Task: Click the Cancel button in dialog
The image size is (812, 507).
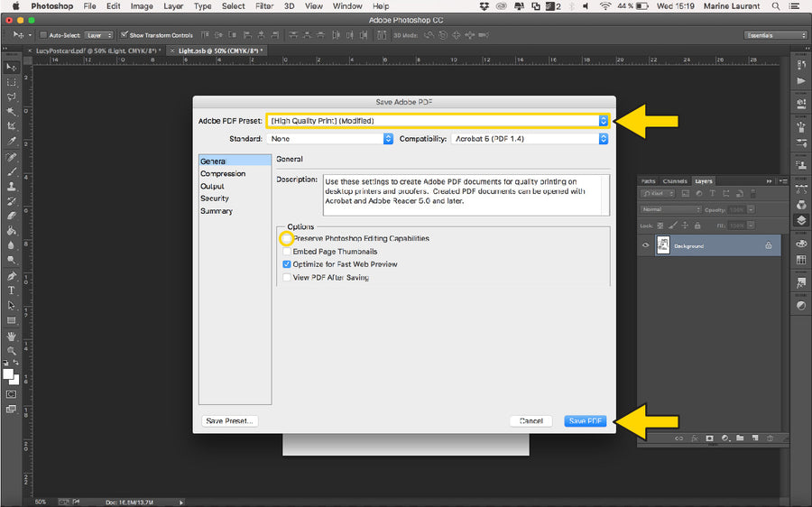Action: [x=531, y=421]
